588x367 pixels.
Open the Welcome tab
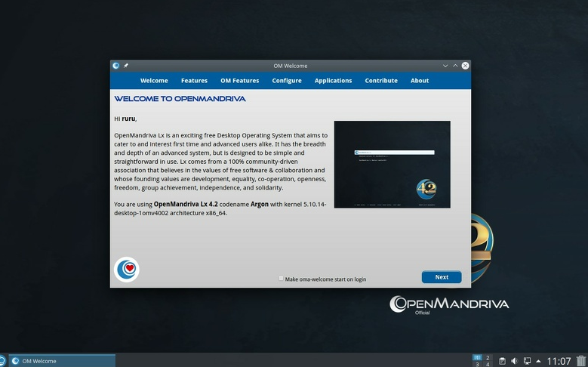click(x=154, y=80)
